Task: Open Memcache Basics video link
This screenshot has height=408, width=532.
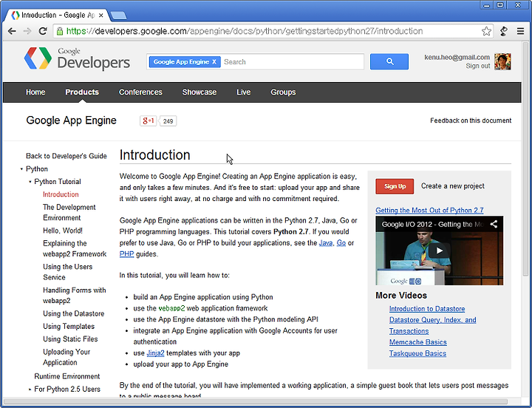Action: tap(417, 342)
